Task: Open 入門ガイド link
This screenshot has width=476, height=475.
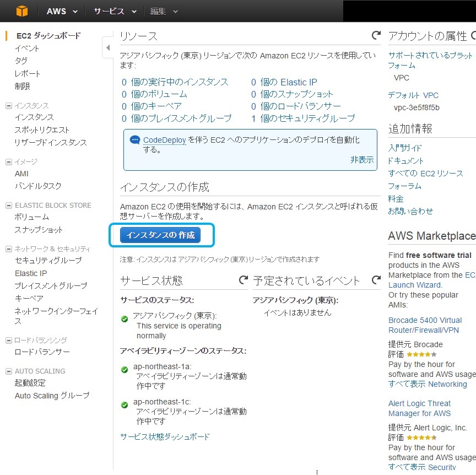Action: click(x=405, y=148)
